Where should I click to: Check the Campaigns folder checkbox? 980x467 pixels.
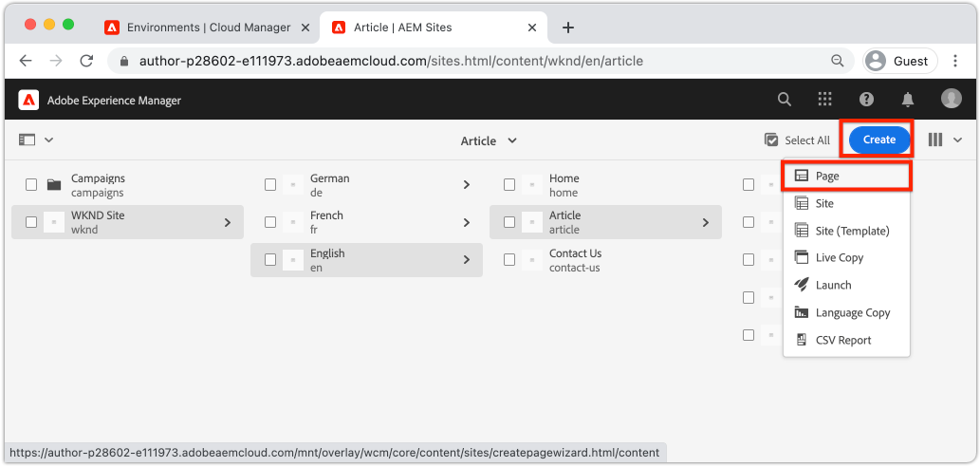tap(31, 184)
